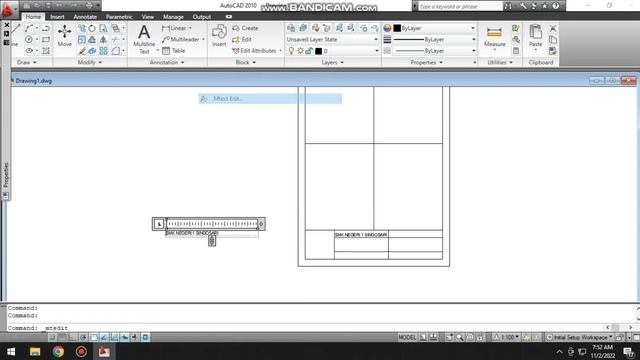Screen dimensions: 640x360
Task: Click the Multileader tool
Action: click(x=180, y=39)
